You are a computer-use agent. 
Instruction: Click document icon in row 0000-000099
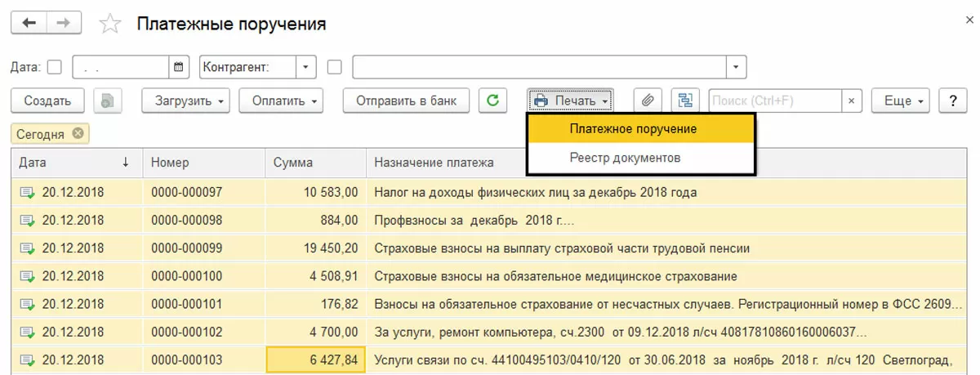tap(27, 248)
